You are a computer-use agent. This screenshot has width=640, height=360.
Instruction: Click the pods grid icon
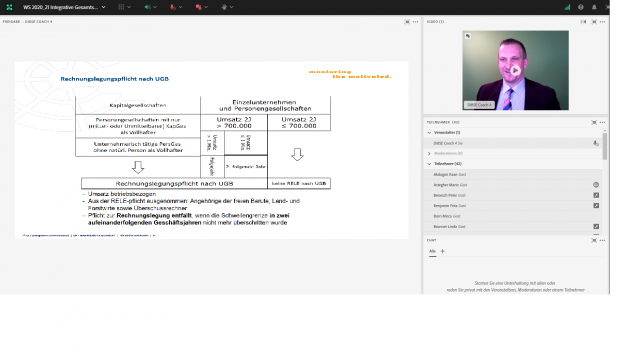[121, 7]
